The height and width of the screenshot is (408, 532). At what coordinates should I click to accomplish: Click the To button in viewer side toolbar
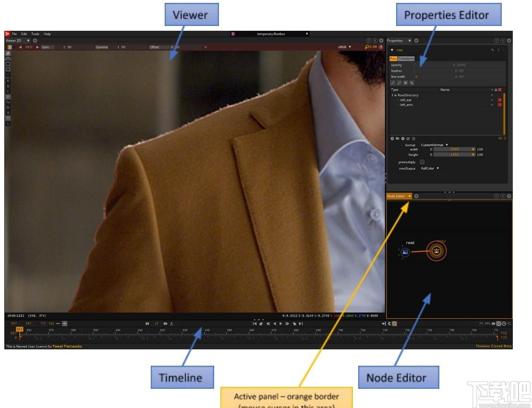8,102
